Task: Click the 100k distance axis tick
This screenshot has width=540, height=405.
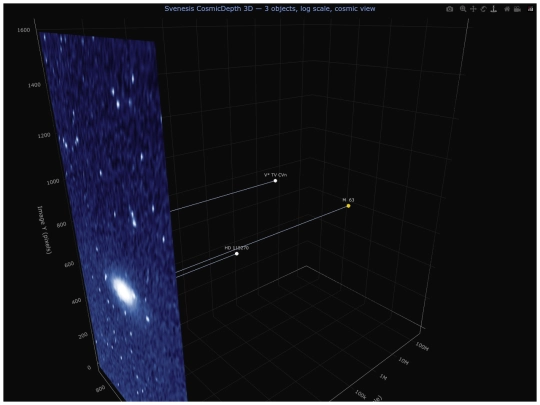Action: 360,394
